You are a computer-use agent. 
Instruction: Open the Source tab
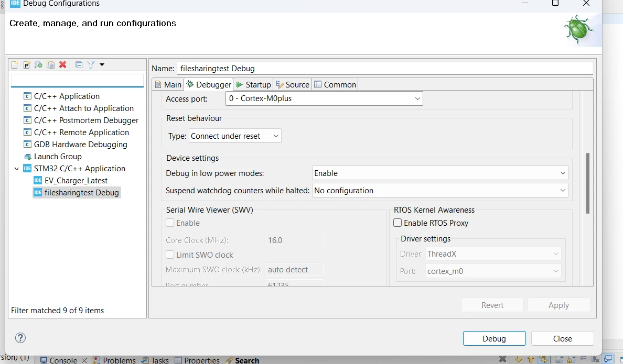293,84
